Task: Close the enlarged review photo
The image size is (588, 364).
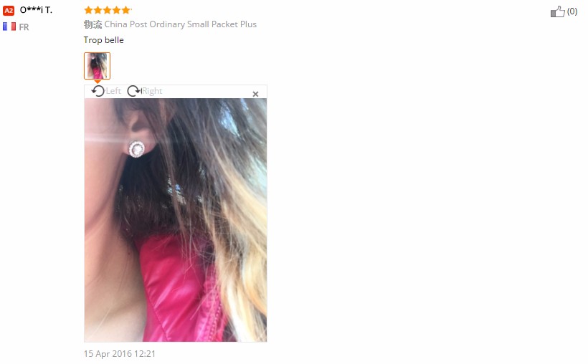Action: click(x=255, y=94)
